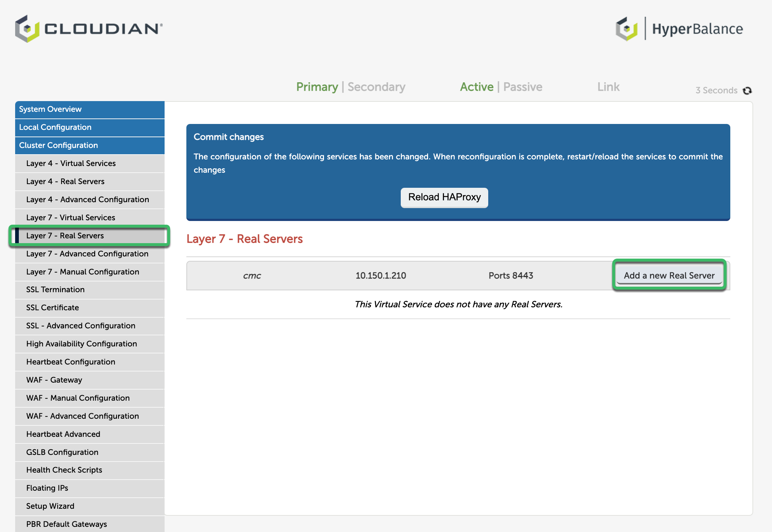This screenshot has height=532, width=772.
Task: Open Layer 7 - Virtual Services
Action: 90,218
